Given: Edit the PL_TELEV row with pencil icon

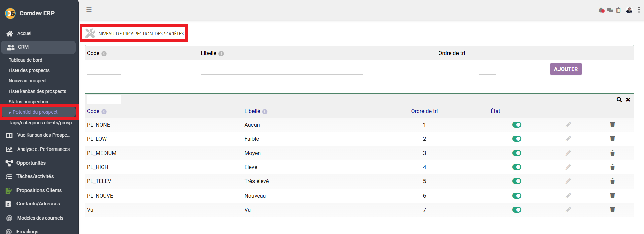Looking at the screenshot, I should (568, 181).
